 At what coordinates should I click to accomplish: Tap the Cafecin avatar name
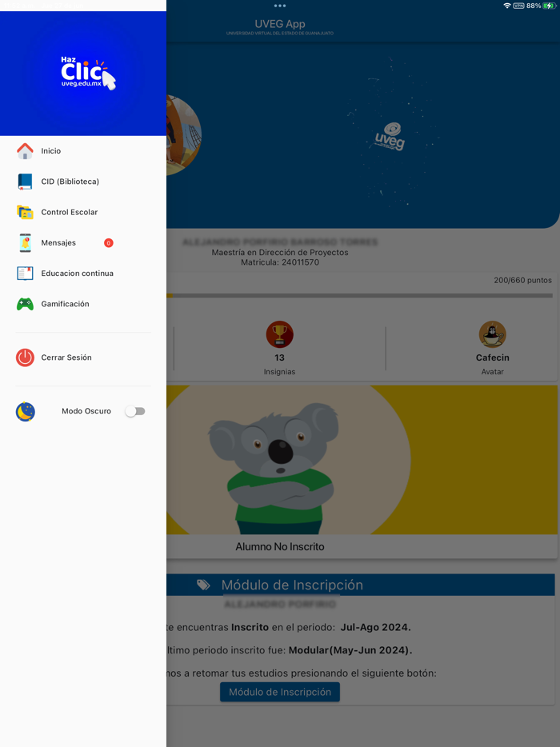click(x=492, y=358)
